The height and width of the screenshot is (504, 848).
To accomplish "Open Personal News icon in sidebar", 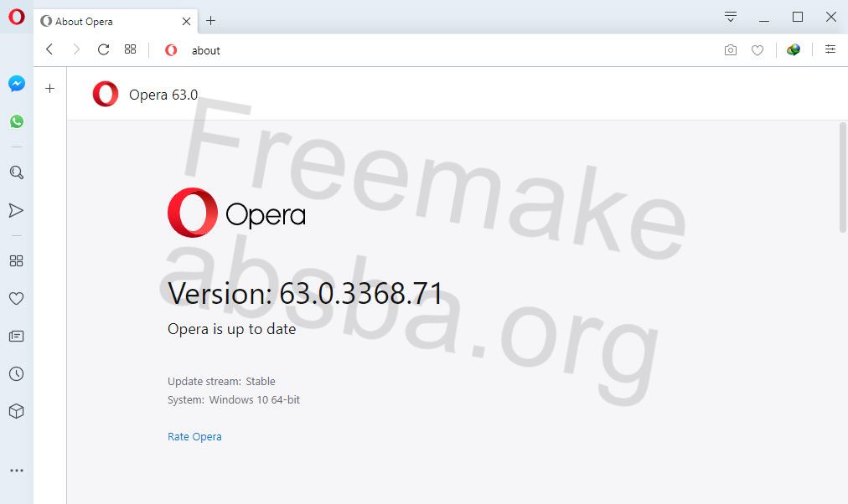I will click(16, 336).
